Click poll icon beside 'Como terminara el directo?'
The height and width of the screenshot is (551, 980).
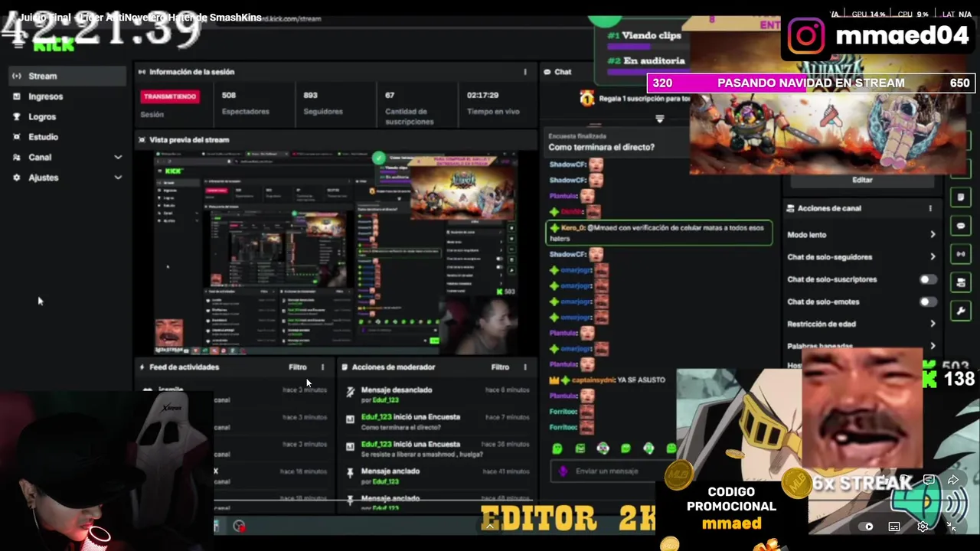(350, 419)
